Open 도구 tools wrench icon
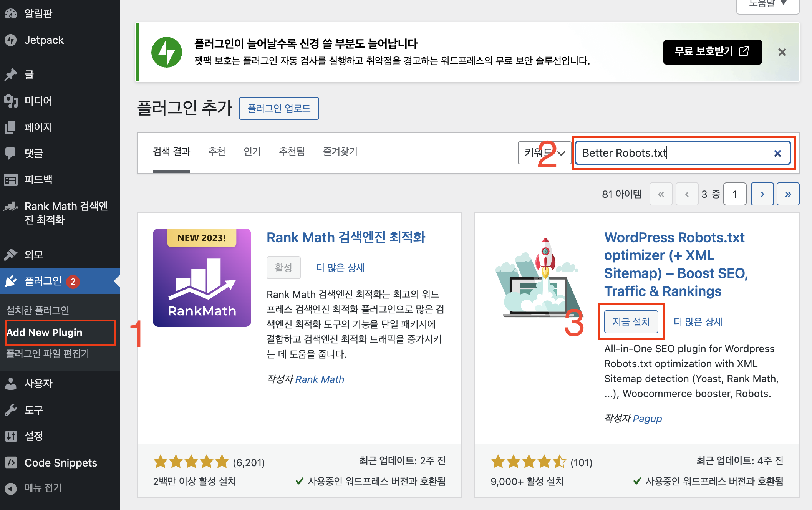Viewport: 812px width, 510px height. (x=11, y=410)
